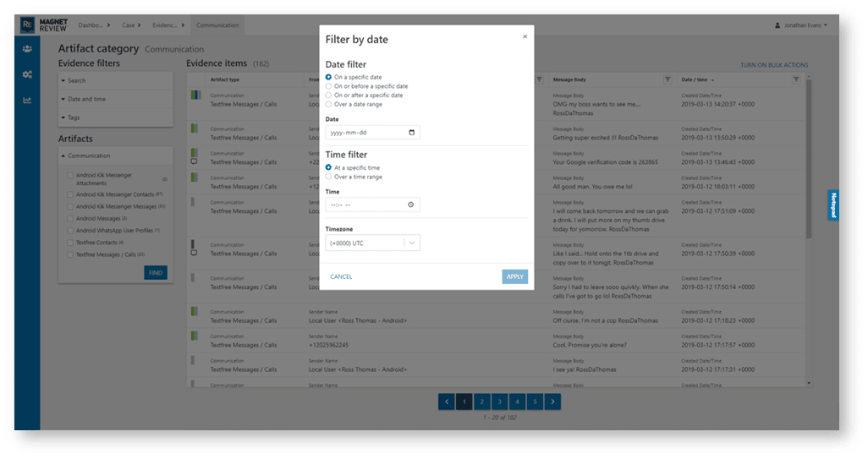Click message 'All good man. You owe me lol'

[x=592, y=186]
